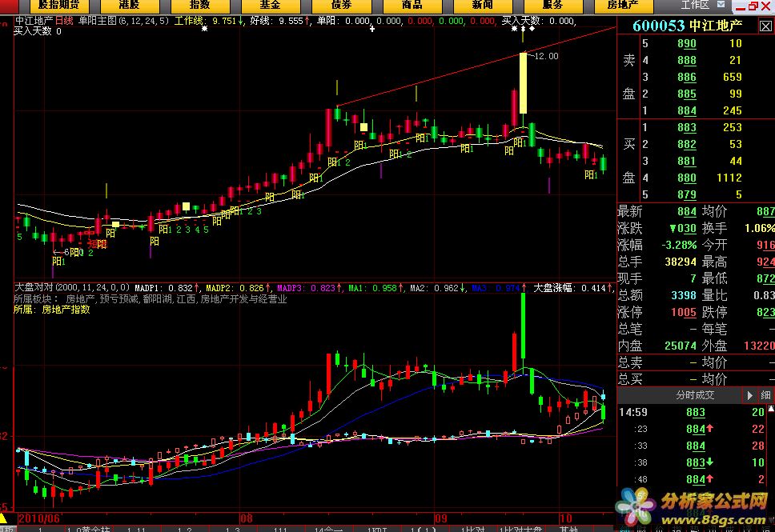Click the tall yellow candlestick at peak

523,83
